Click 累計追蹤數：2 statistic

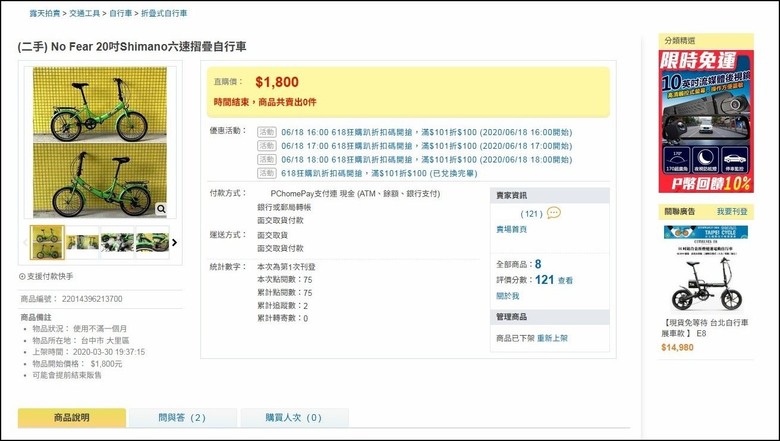click(x=283, y=305)
